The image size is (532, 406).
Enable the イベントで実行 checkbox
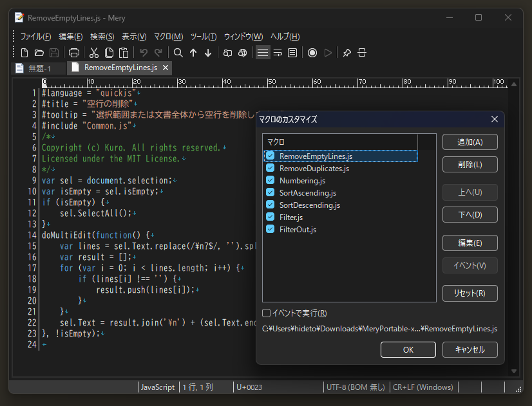click(x=267, y=313)
